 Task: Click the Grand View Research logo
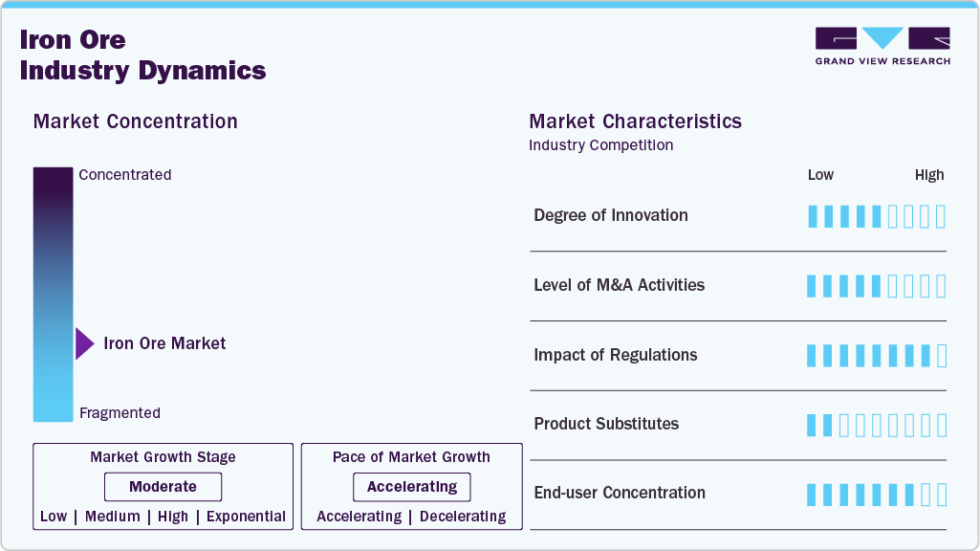[882, 46]
